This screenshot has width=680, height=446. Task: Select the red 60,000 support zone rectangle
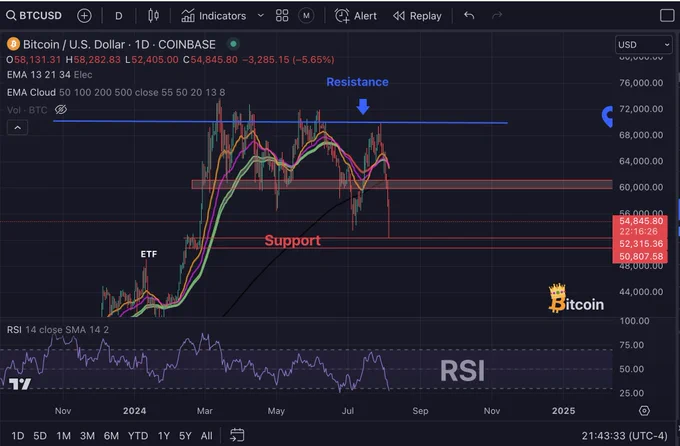(402, 184)
